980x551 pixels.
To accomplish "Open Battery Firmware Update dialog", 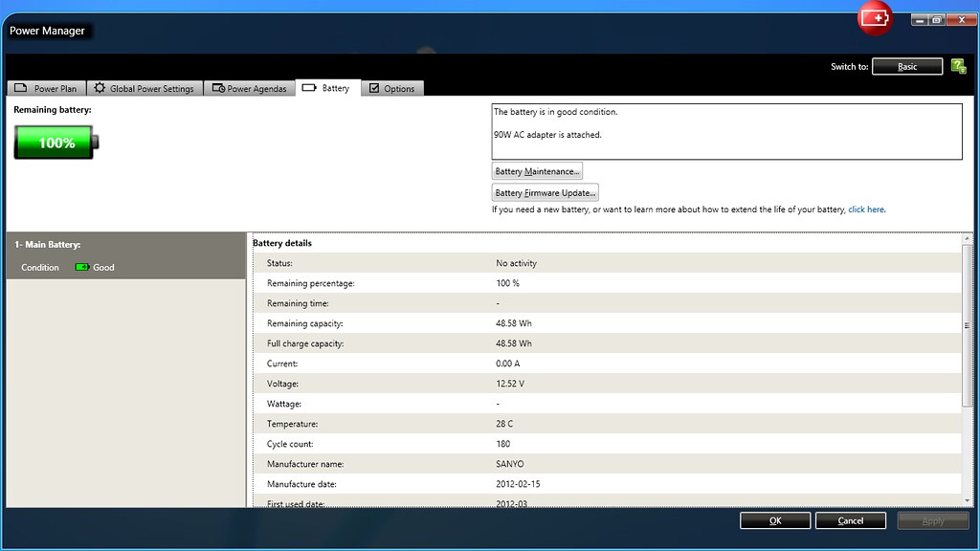I will [x=545, y=192].
